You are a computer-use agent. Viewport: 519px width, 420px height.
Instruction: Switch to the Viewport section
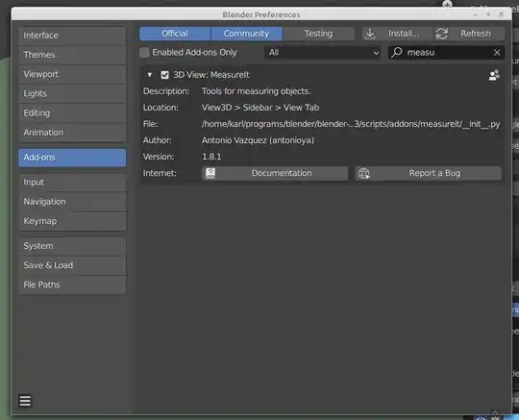(72, 74)
